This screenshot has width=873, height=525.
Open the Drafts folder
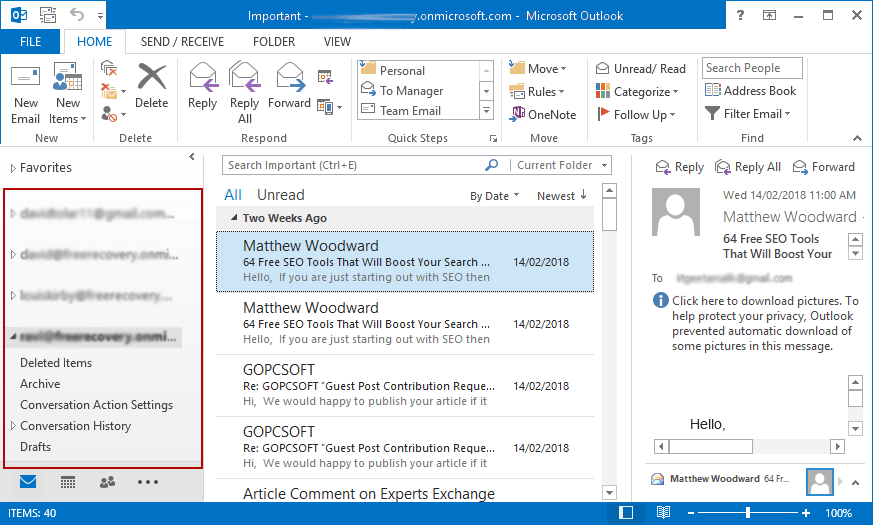point(36,447)
